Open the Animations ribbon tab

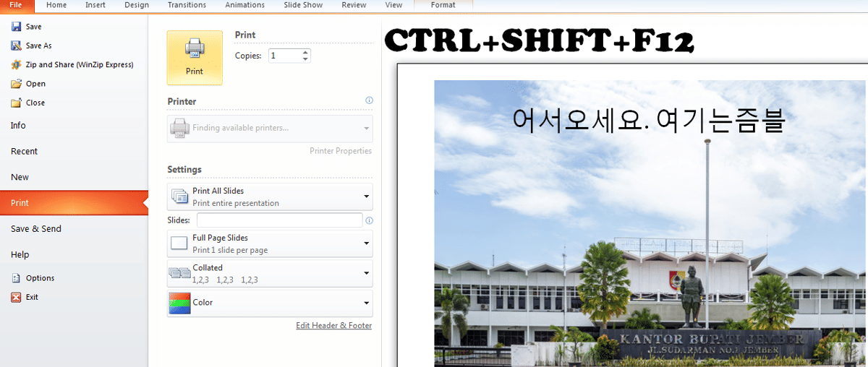(244, 5)
